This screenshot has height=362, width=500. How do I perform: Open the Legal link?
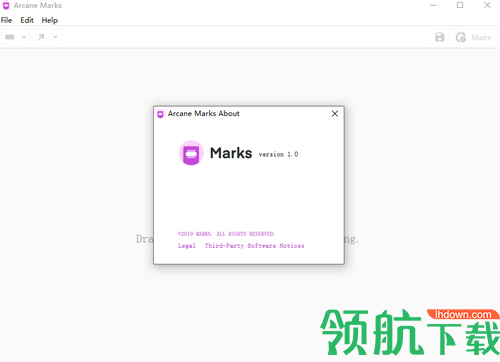click(x=187, y=246)
